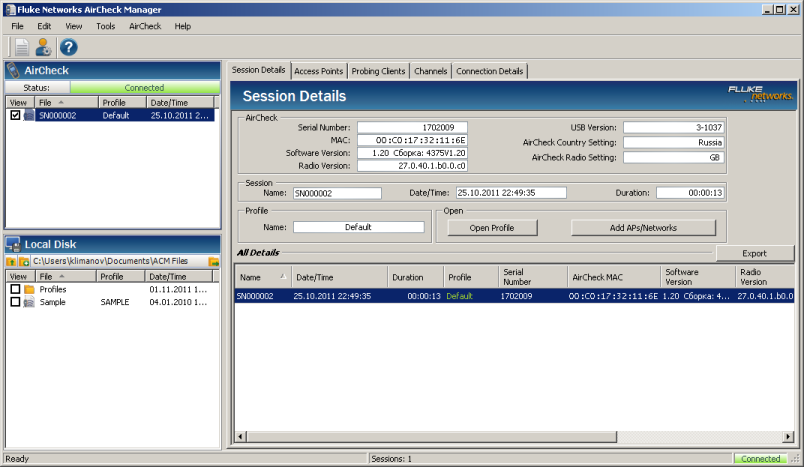Click the horizontal scrollbar right arrow
Image resolution: width=804 pixels, height=467 pixels.
(x=789, y=437)
